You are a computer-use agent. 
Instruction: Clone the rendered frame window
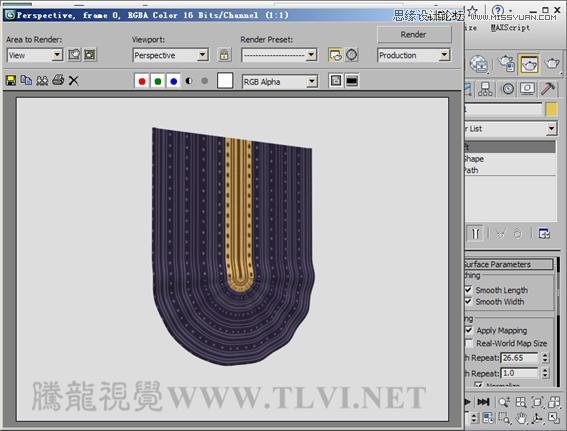click(x=42, y=80)
